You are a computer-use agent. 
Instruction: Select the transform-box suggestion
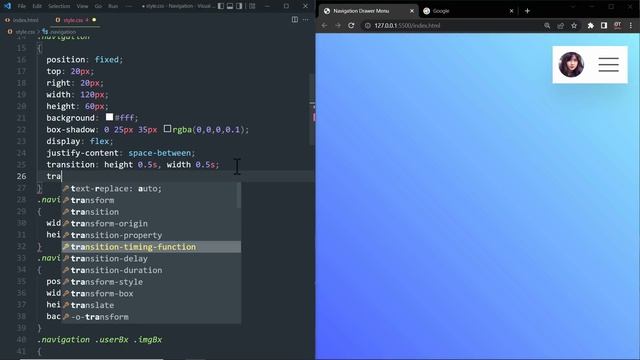click(151, 293)
